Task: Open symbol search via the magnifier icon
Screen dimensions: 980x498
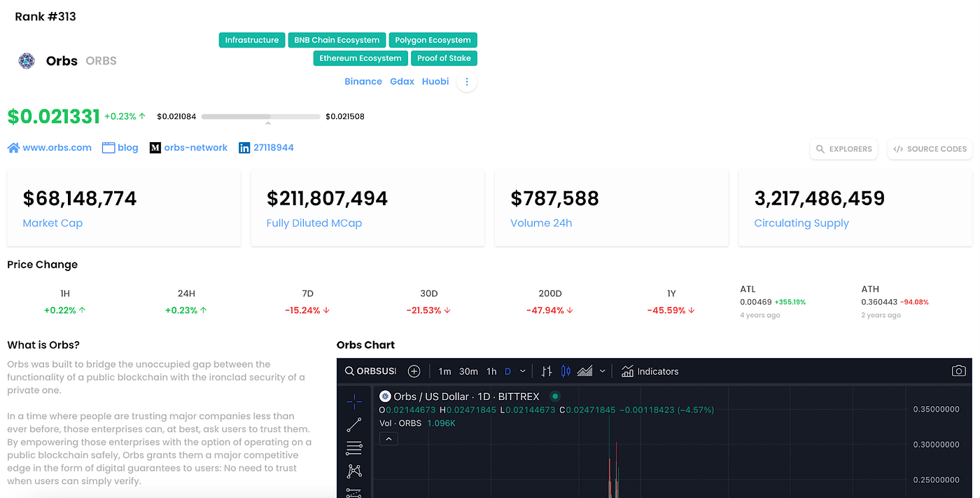Action: pos(349,371)
